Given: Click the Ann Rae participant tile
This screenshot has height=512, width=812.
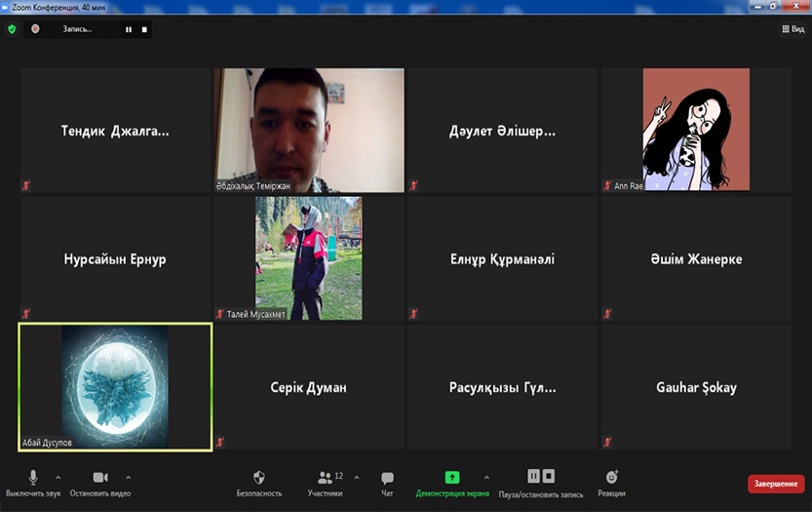Looking at the screenshot, I should [x=695, y=130].
